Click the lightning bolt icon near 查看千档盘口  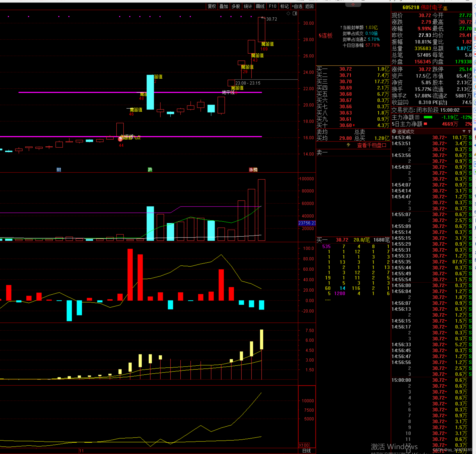(x=348, y=145)
